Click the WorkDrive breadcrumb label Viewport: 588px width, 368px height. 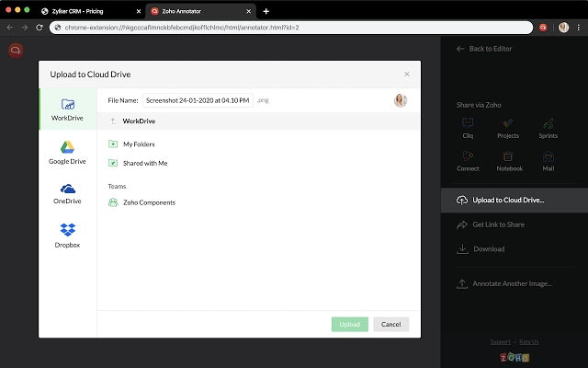point(139,121)
